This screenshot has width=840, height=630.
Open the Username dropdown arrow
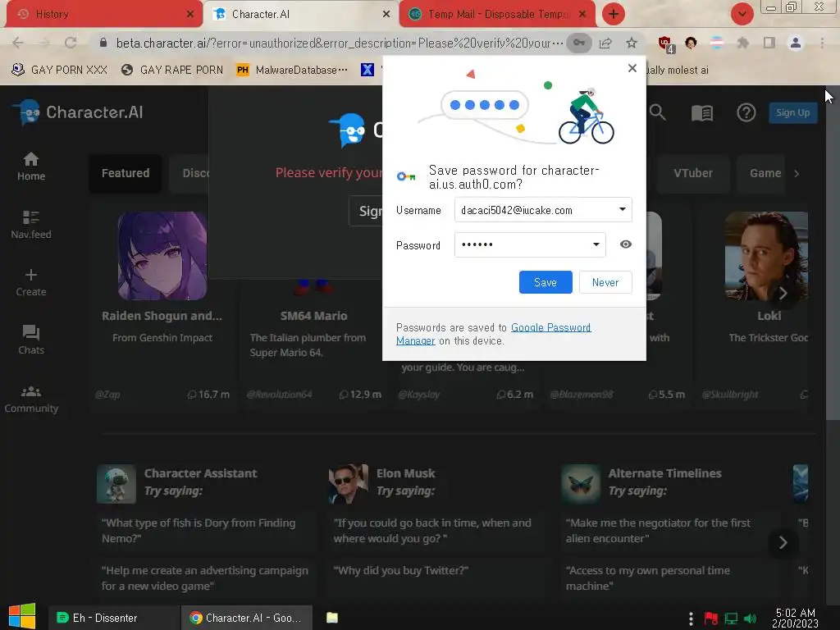[x=622, y=209]
